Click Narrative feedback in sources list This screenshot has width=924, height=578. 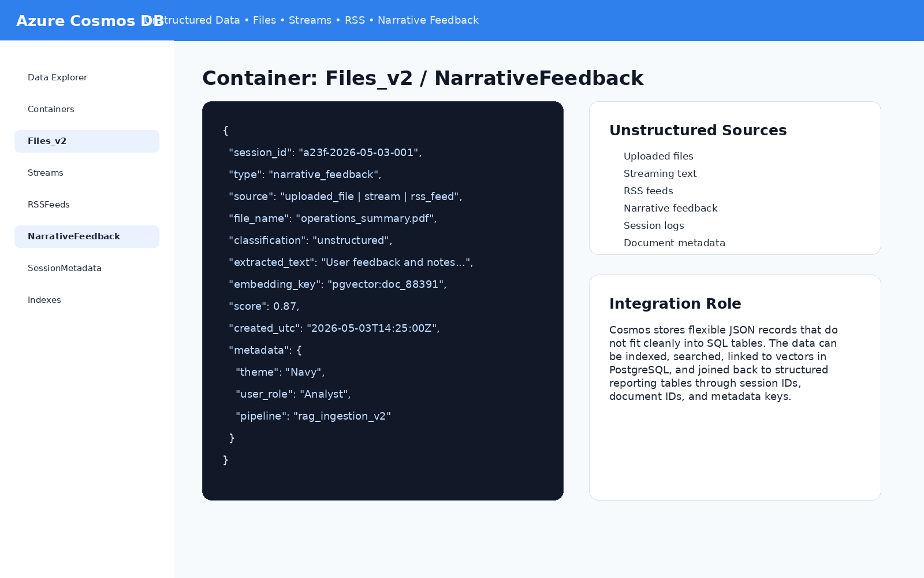(x=670, y=208)
